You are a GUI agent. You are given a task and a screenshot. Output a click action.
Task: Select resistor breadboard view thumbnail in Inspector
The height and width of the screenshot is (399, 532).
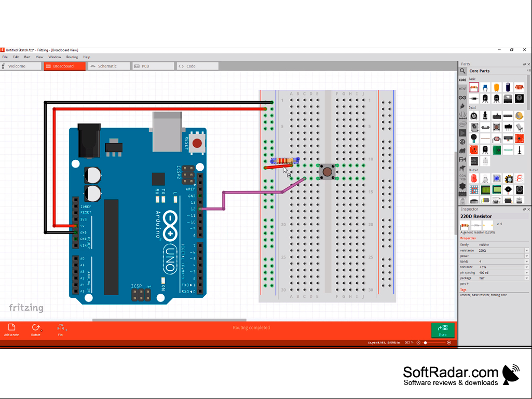coord(465,225)
